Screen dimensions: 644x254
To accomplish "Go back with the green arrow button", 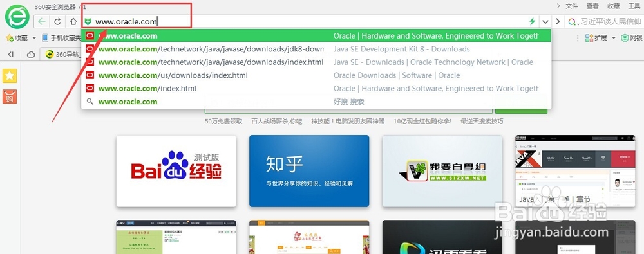I will (41, 21).
